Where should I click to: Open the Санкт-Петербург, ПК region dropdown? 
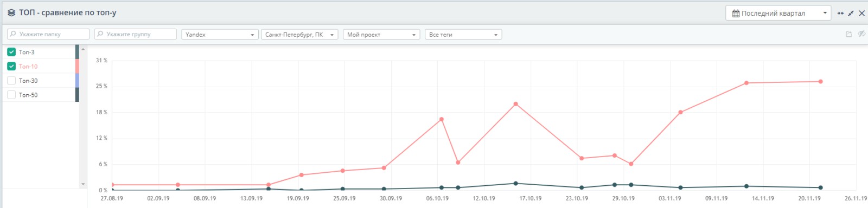point(299,34)
